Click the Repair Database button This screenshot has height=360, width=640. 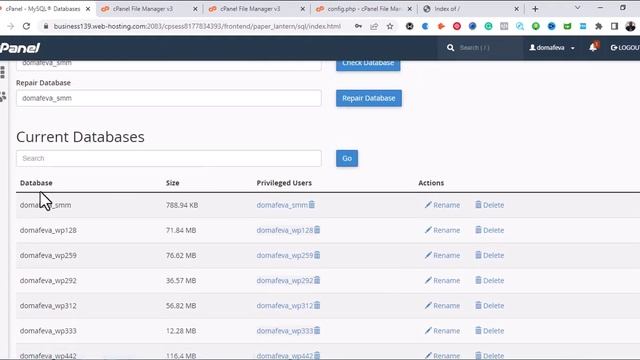[369, 98]
